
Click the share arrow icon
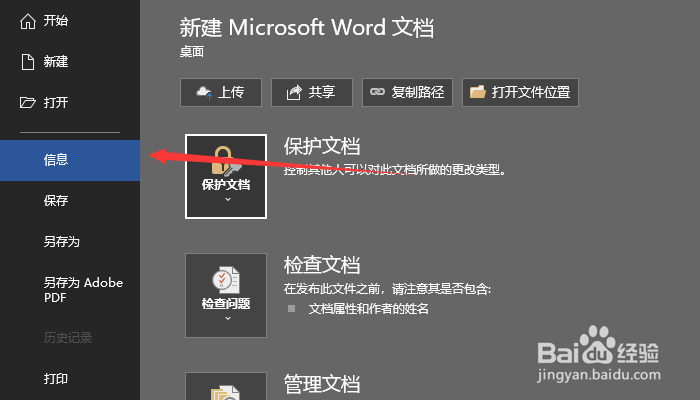point(294,92)
